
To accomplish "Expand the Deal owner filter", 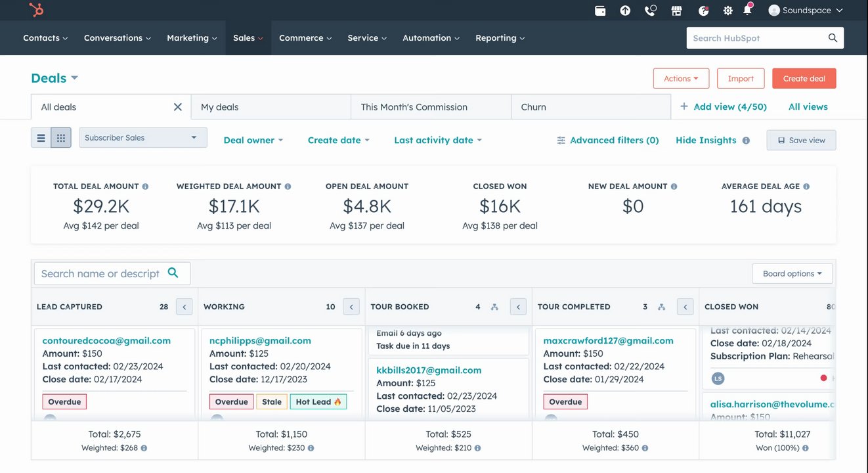I will point(253,141).
